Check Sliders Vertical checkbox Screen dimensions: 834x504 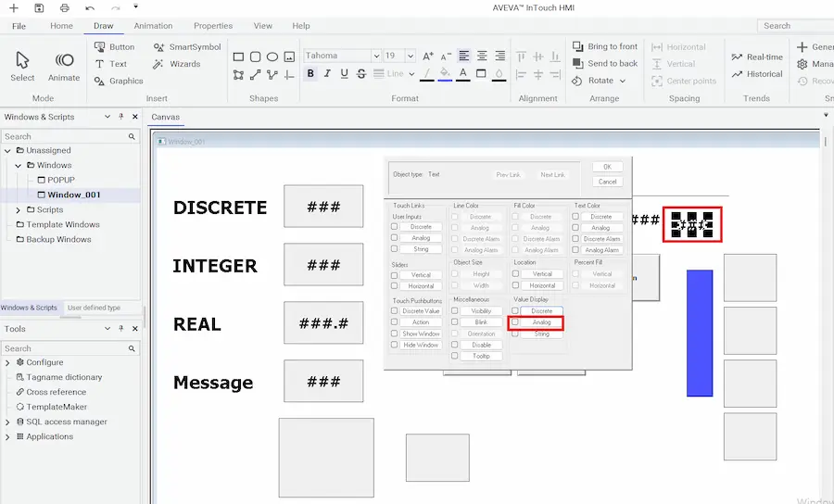tap(394, 275)
